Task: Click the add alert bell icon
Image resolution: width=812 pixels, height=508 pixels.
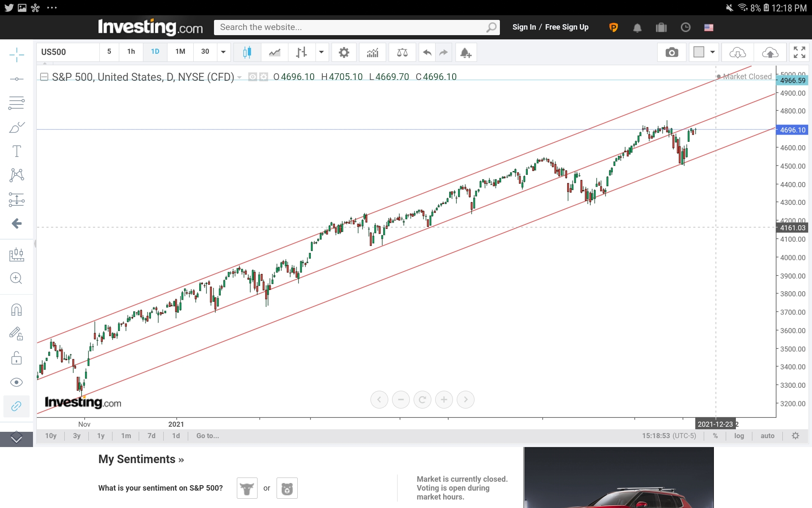Action: 466,52
